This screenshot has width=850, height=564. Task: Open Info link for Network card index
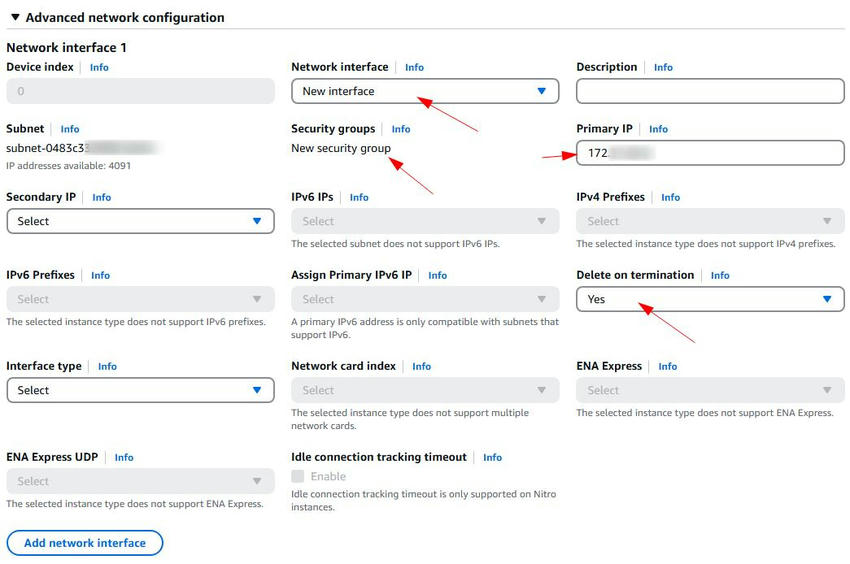coord(422,366)
